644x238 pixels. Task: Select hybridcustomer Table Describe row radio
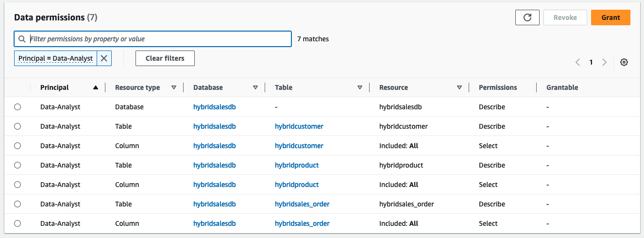click(x=17, y=126)
